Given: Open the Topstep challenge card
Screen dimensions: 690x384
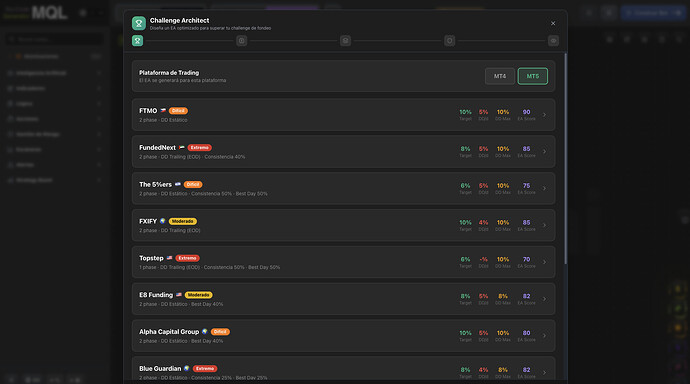Looking at the screenshot, I should tap(343, 262).
